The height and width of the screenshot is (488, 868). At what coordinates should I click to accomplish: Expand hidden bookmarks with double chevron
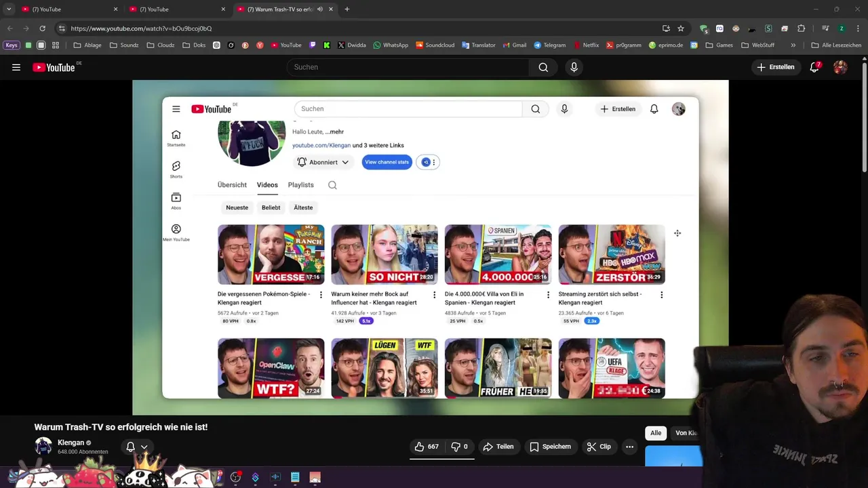[x=793, y=45]
